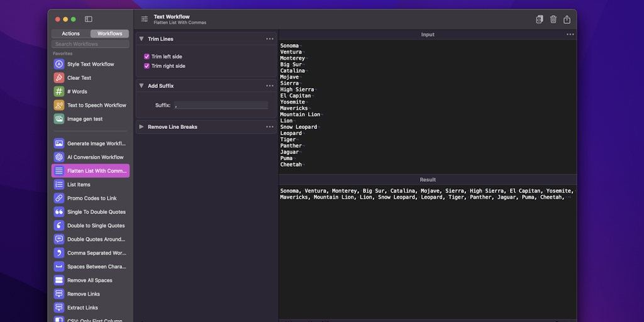Click the sidebar toggle icon in title bar
Image resolution: width=644 pixels, height=322 pixels.
click(89, 19)
